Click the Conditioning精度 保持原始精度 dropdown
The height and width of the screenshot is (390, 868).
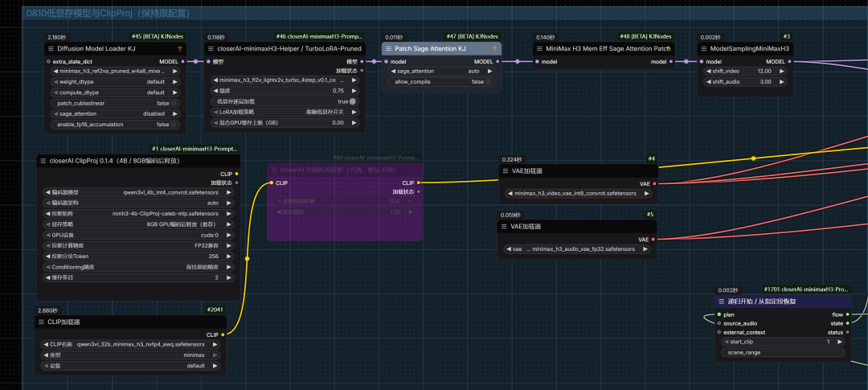coord(138,267)
